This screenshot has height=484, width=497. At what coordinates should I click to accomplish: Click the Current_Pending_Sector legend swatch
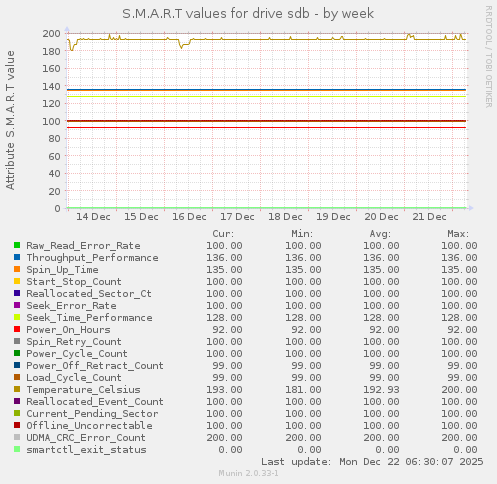pyautogui.click(x=17, y=413)
